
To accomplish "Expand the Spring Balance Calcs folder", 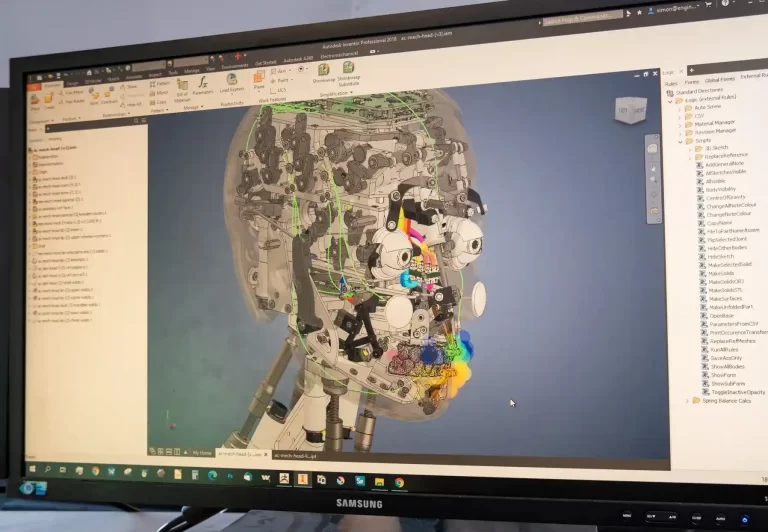I will point(687,401).
